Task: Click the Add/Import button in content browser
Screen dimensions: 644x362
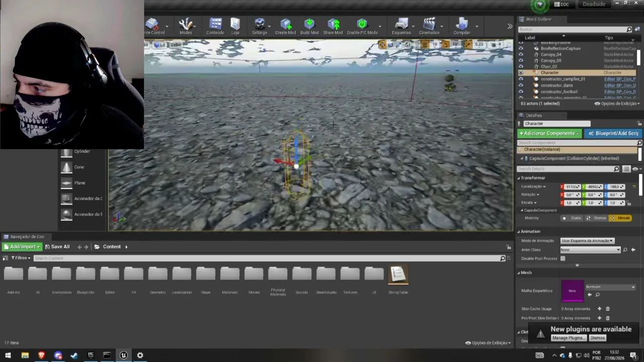Action: [x=22, y=247]
